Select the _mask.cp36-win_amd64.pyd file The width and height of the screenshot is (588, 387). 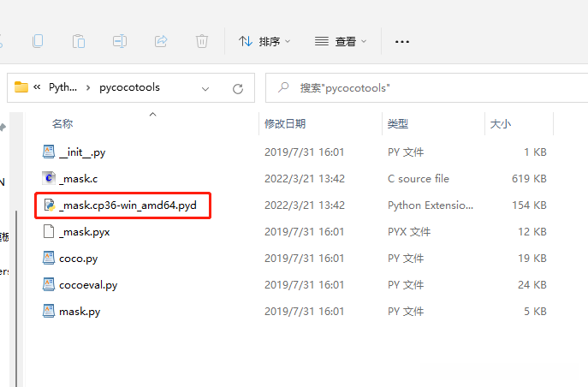click(128, 205)
